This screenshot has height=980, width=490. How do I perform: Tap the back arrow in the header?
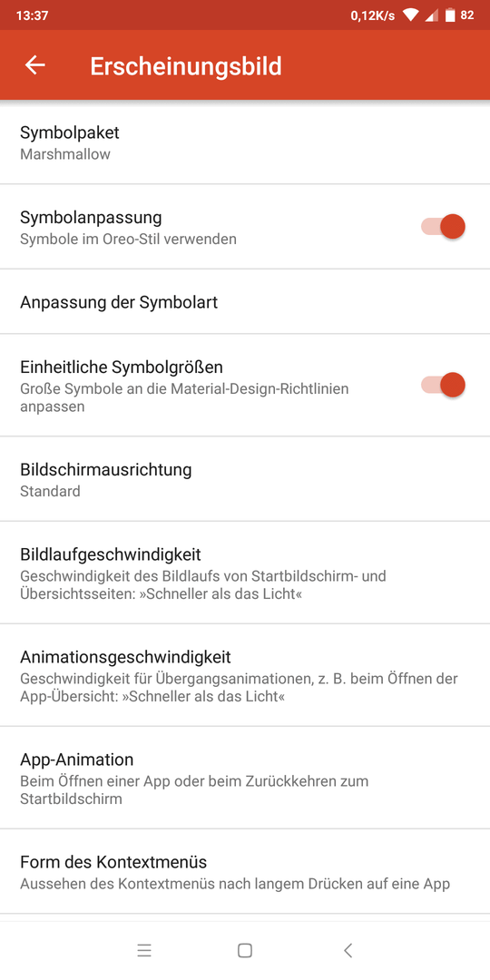[35, 65]
